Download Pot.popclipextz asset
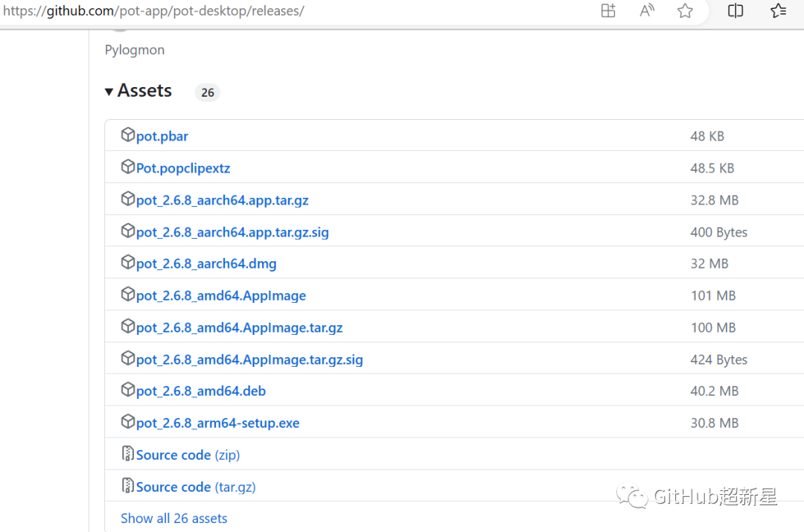 183,168
